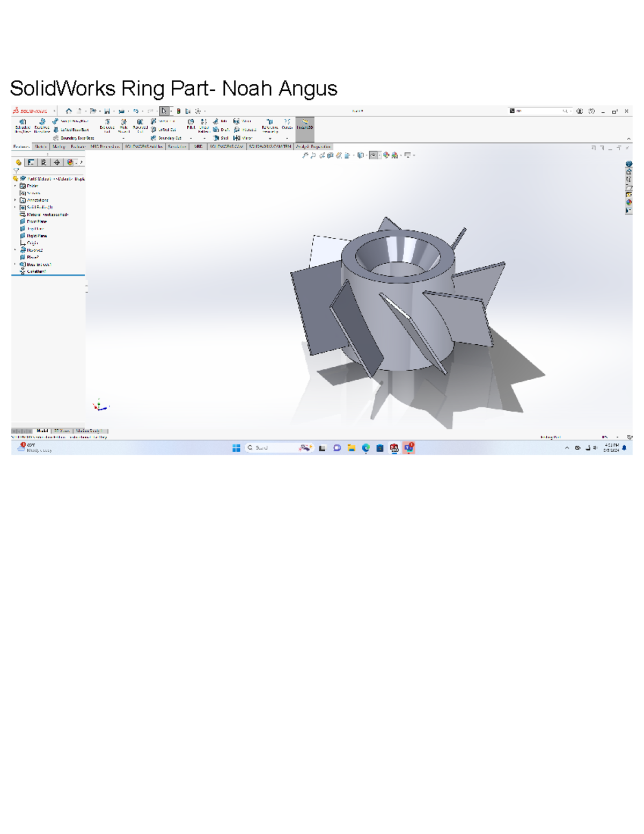Select the Draft command
Viewport: 644px width, 834px height.
pyautogui.click(x=221, y=129)
